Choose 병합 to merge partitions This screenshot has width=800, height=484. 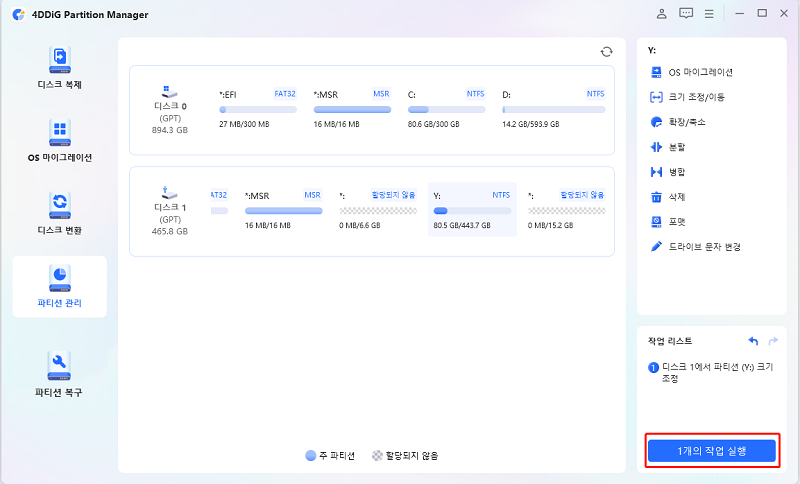point(668,172)
